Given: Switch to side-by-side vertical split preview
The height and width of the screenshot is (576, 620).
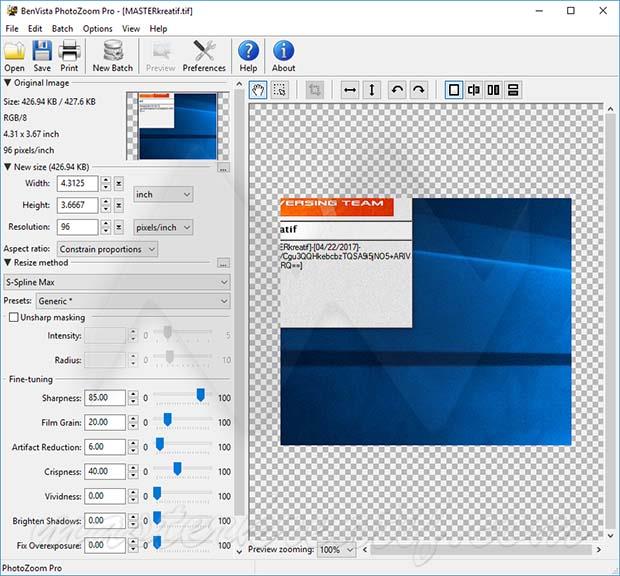Looking at the screenshot, I should pos(493,90).
